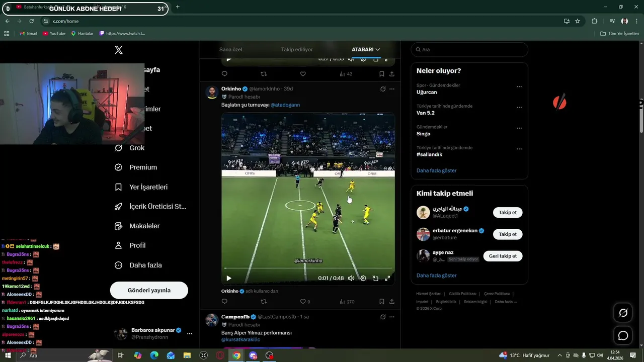This screenshot has height=362, width=644.
Task: Open Profil in the sidebar
Action: click(x=130, y=245)
